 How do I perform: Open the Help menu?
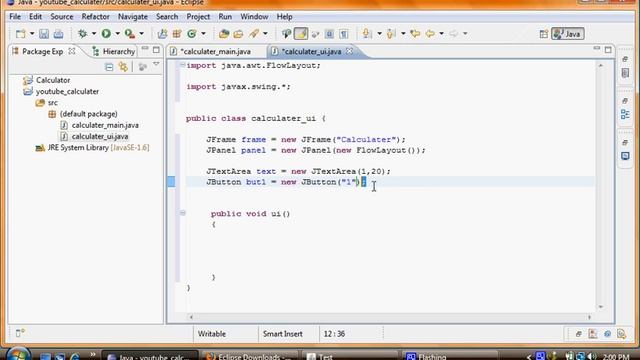click(x=284, y=17)
